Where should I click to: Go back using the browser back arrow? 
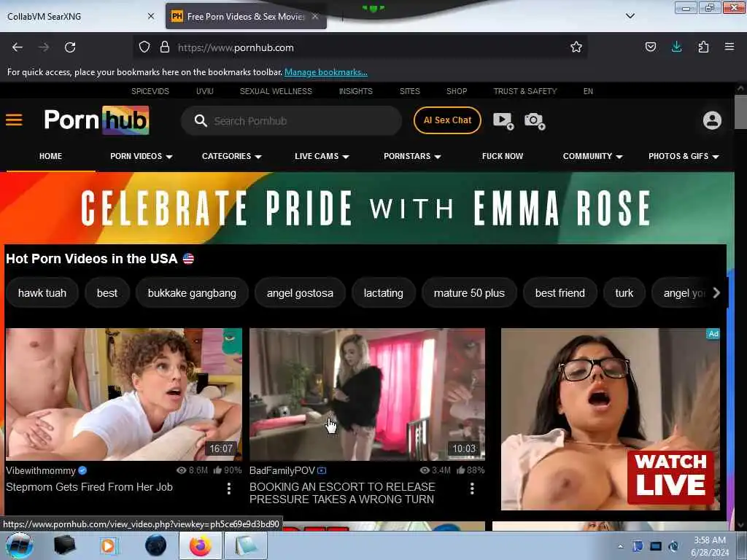click(18, 47)
